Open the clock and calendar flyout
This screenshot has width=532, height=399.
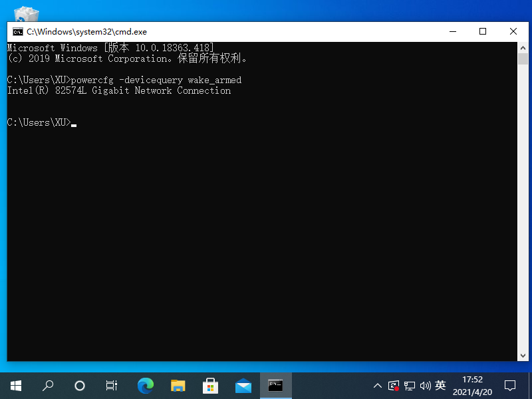coord(472,385)
